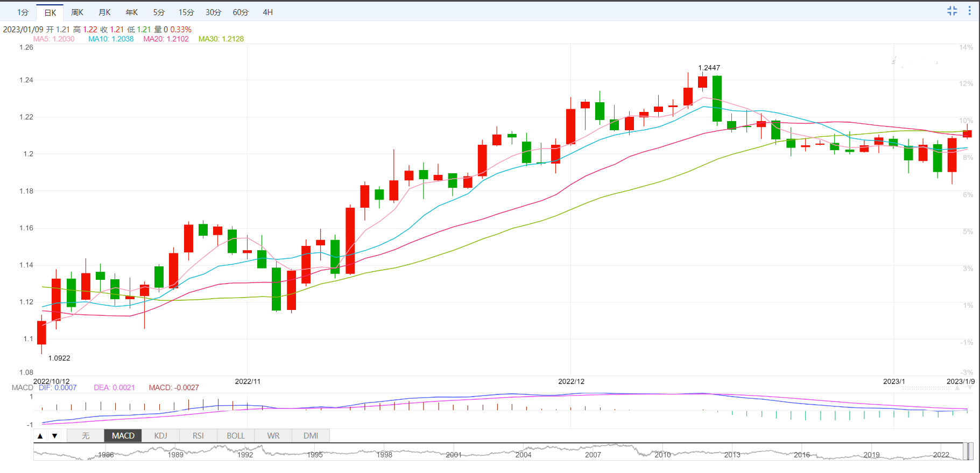Enable the KDJ indicator
Screen dimensions: 980x473
160,436
